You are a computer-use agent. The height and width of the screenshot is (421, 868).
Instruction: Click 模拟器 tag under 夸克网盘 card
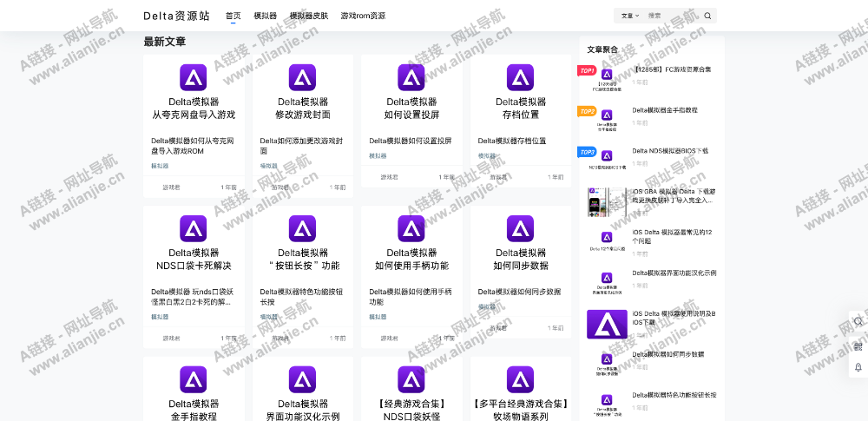point(160,166)
